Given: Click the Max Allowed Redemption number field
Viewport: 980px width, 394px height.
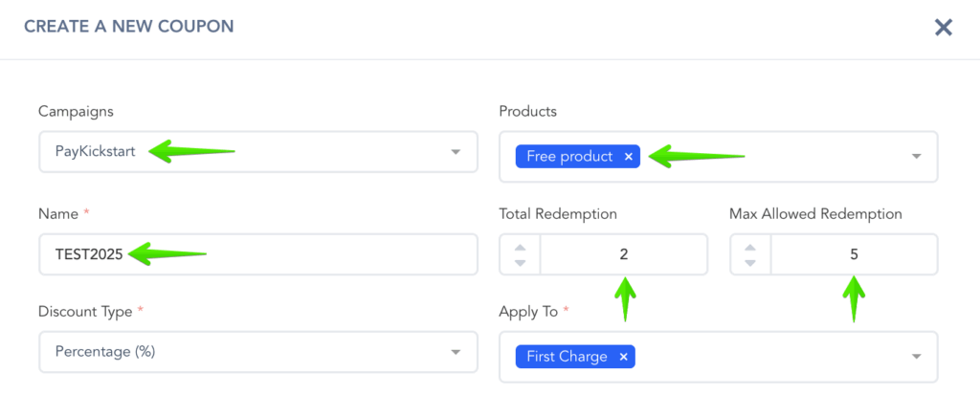Looking at the screenshot, I should point(854,254).
